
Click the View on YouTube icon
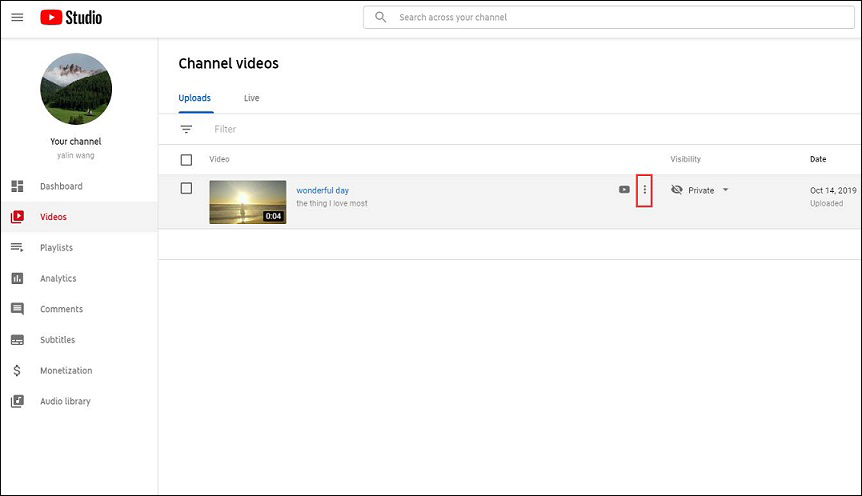[624, 190]
